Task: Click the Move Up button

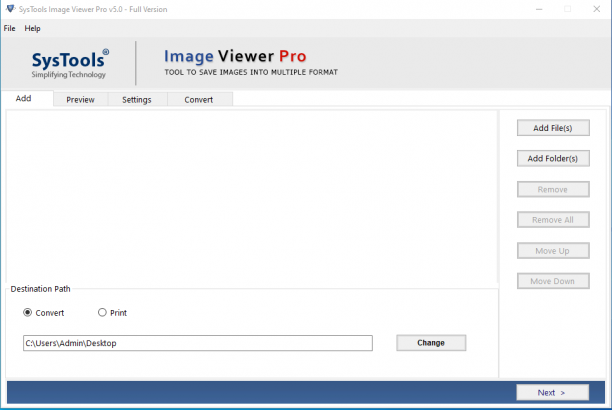Action: 553,251
